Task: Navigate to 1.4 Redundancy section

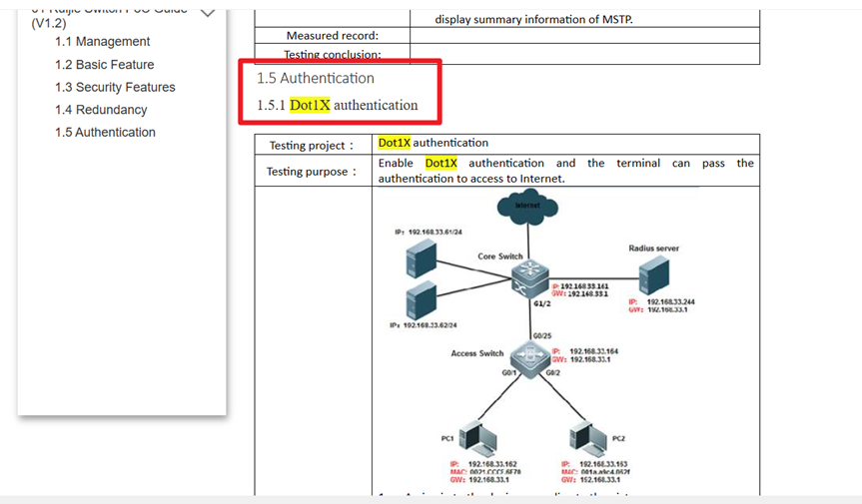Action: coord(101,110)
